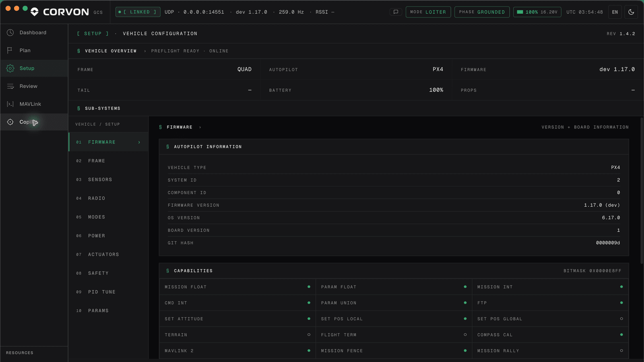Switch language with EN button

pyautogui.click(x=615, y=12)
